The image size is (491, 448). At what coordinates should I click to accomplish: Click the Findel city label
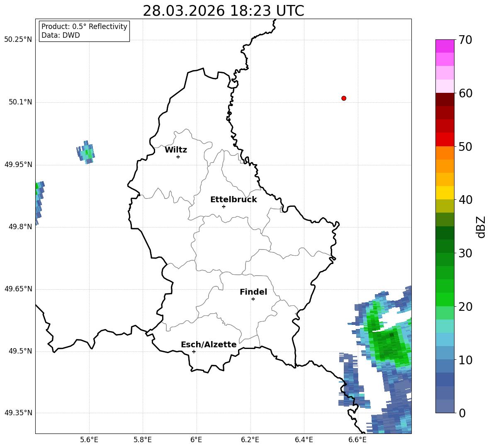click(x=253, y=292)
